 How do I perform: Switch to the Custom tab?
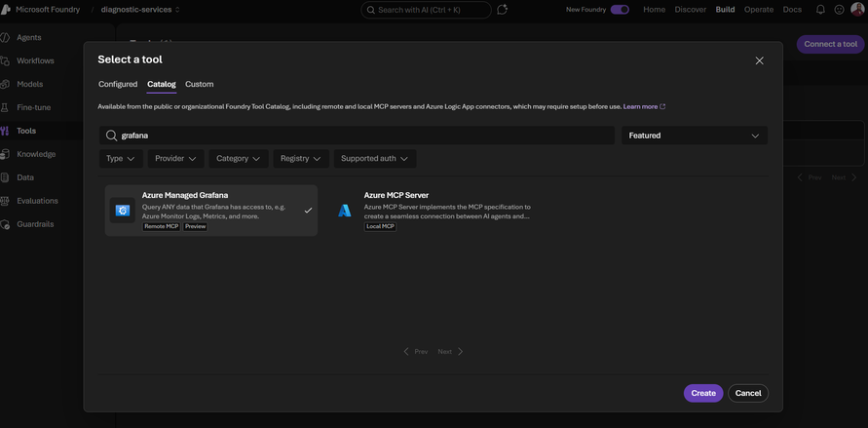coord(200,84)
